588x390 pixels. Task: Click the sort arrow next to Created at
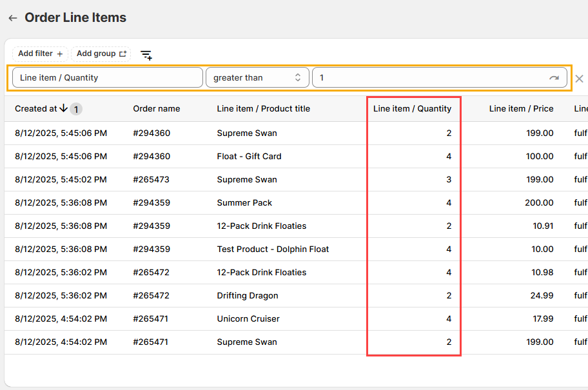click(x=63, y=108)
